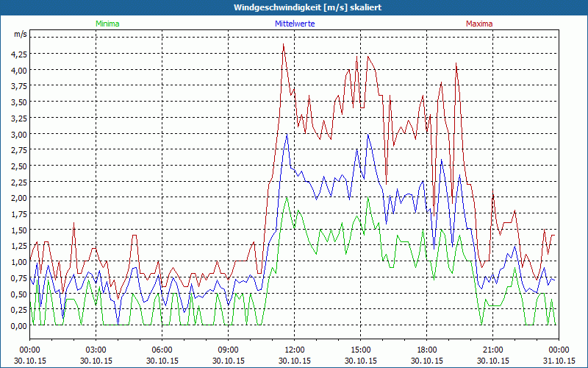
Task: Click the 0,00 y-axis value
Action: tap(19, 325)
